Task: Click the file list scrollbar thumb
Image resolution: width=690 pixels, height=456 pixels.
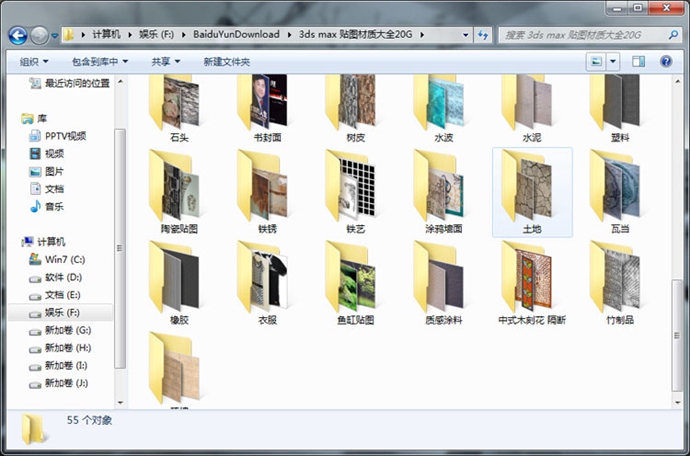Action: [677, 335]
